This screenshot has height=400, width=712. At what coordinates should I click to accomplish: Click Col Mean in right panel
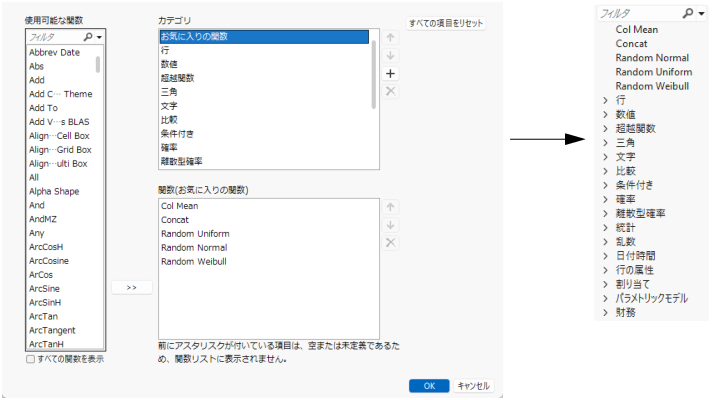coord(637,30)
